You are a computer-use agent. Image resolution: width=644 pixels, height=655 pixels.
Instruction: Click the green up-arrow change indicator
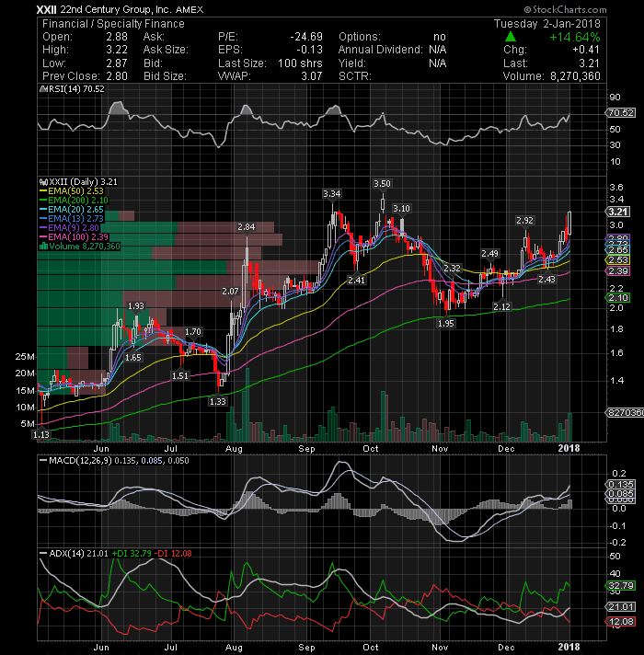[x=510, y=37]
